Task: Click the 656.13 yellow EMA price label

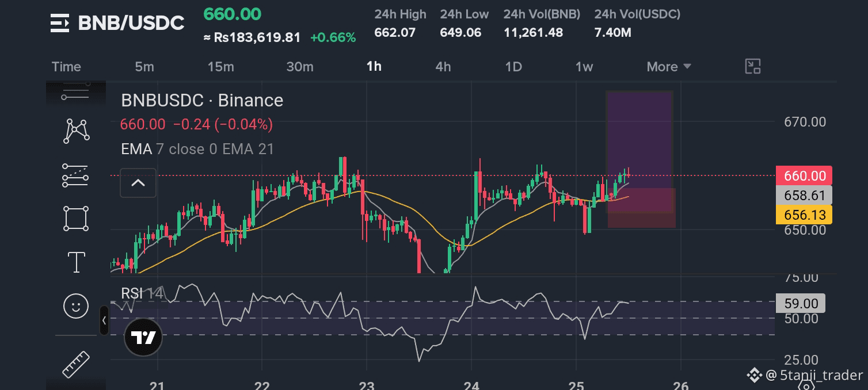Action: pos(804,215)
